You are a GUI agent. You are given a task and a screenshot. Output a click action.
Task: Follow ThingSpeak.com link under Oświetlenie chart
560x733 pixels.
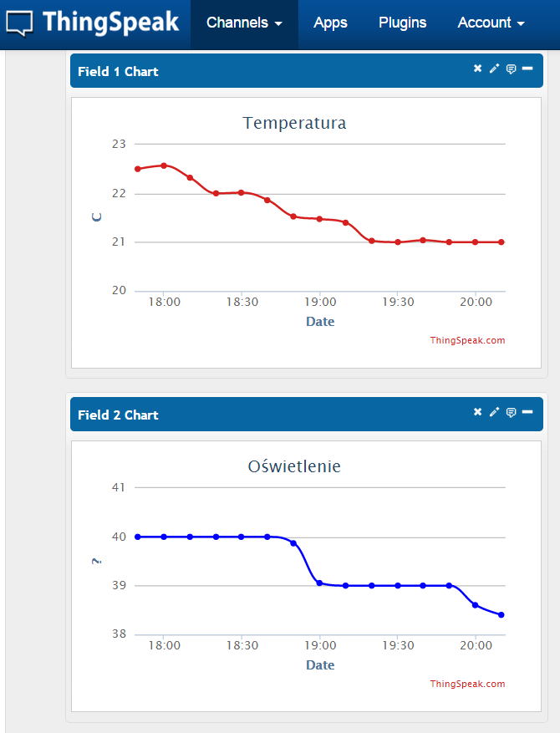click(x=467, y=684)
